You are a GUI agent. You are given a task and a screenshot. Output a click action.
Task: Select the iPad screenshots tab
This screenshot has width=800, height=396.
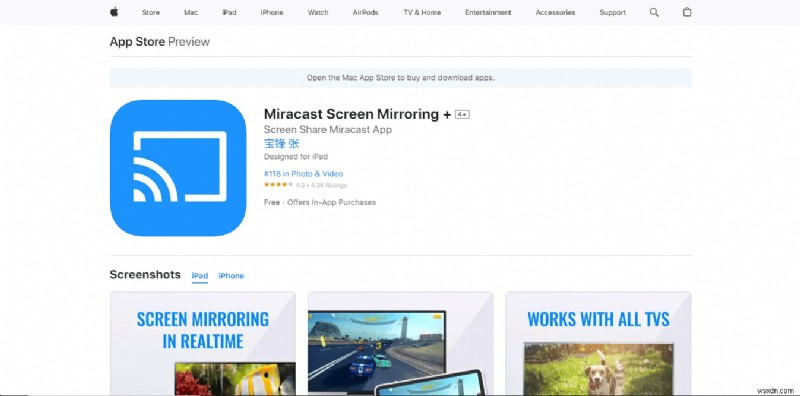point(199,276)
